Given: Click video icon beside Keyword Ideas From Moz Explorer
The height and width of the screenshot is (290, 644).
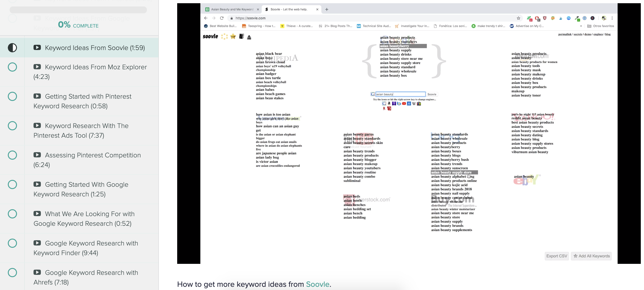Looking at the screenshot, I should (37, 67).
